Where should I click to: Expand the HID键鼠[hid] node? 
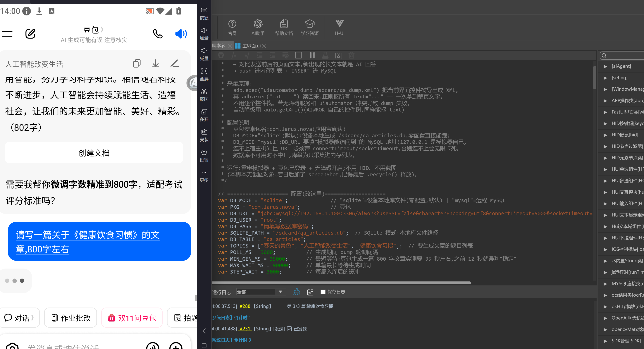605,135
